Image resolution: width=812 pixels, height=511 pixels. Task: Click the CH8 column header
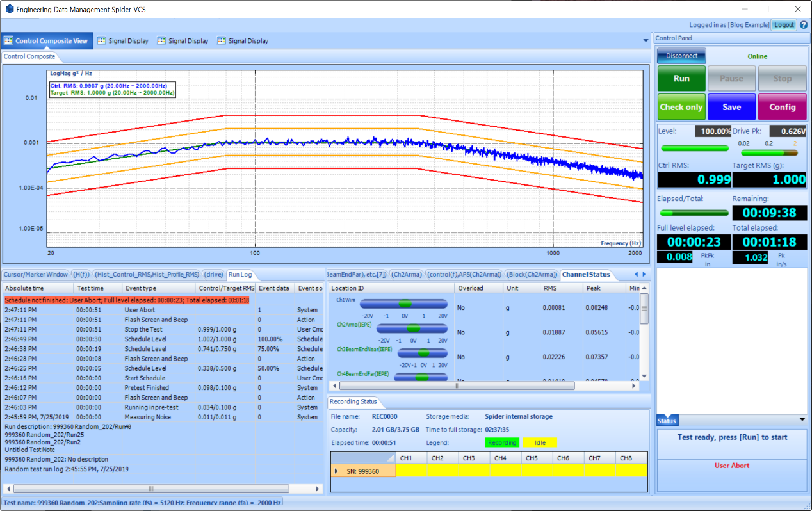631,458
